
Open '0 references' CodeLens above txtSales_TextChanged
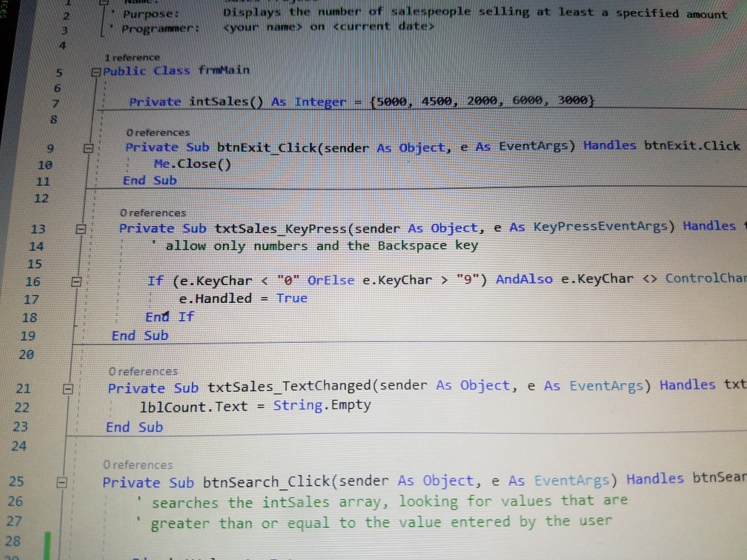pos(143,371)
